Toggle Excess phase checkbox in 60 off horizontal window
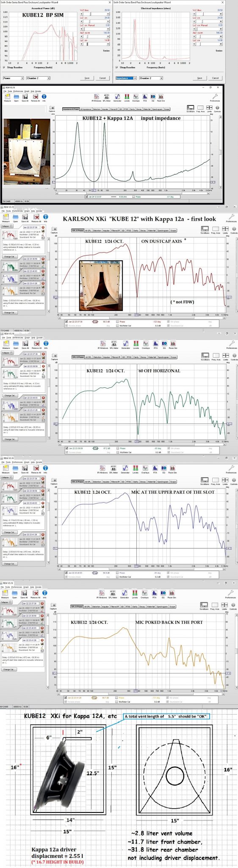This screenshot has width=238, height=868. coord(66,452)
